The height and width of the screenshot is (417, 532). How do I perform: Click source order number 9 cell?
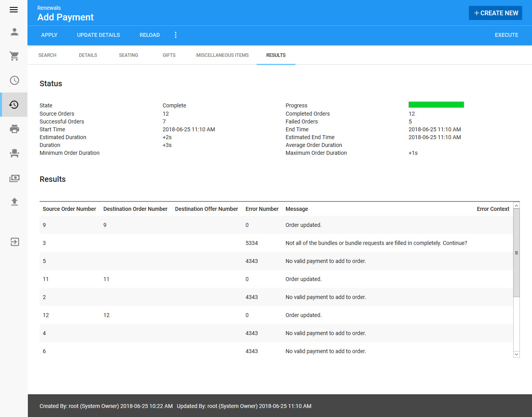[44, 225]
